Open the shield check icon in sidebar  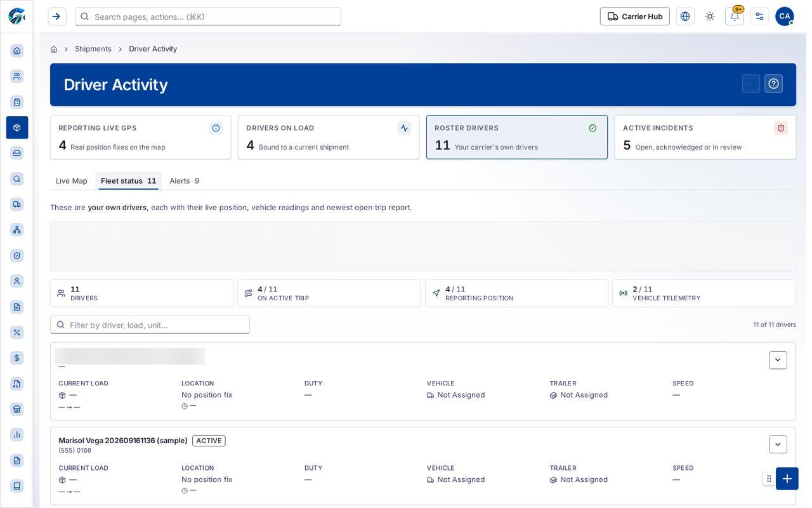[x=17, y=256]
